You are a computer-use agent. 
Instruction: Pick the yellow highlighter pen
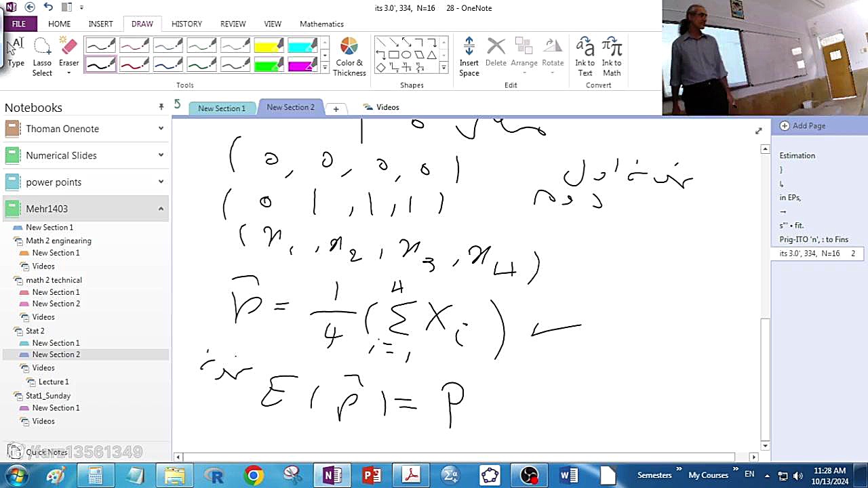[x=269, y=45]
